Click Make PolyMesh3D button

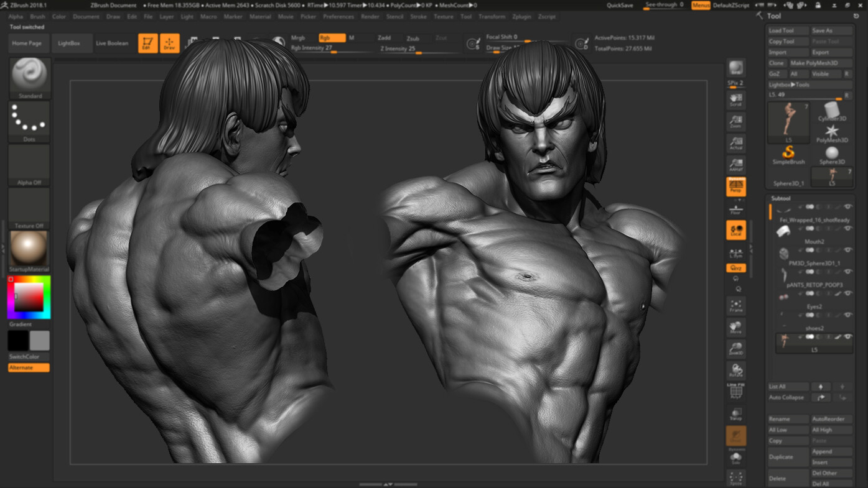tap(820, 63)
